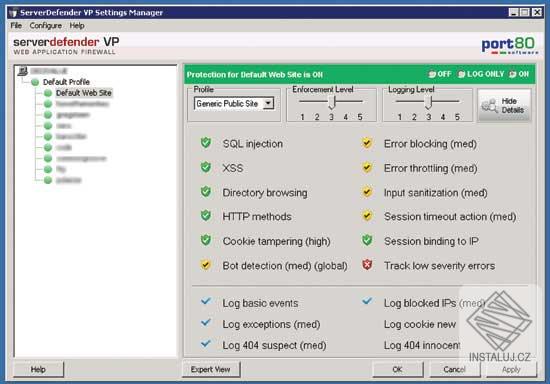Click the Log cookie new label
Screen dimensions: 550x384
pyautogui.click(x=420, y=324)
